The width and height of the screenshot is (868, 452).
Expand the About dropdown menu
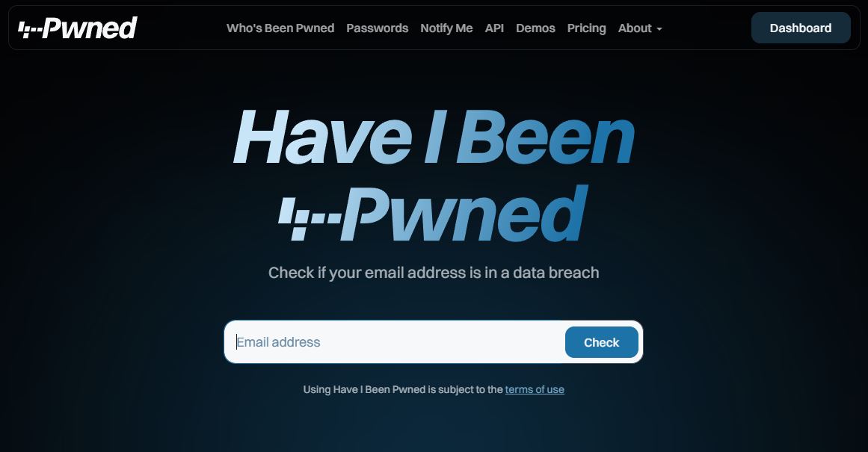click(640, 28)
